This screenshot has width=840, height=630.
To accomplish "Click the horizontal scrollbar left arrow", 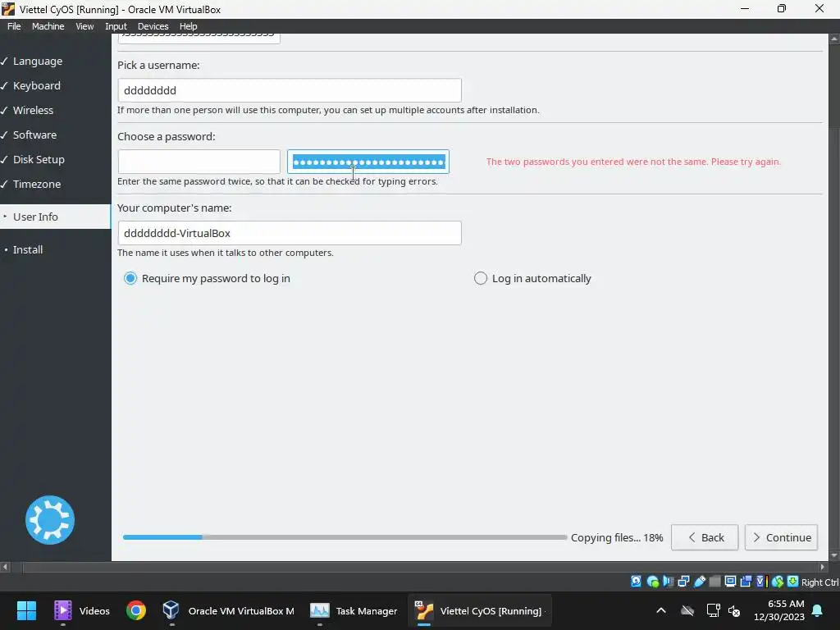I will click(6, 566).
